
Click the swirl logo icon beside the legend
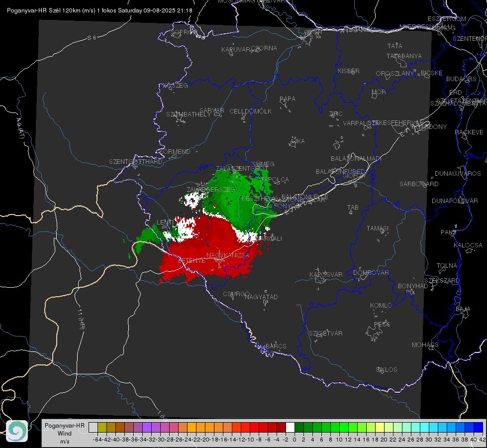click(x=17, y=431)
